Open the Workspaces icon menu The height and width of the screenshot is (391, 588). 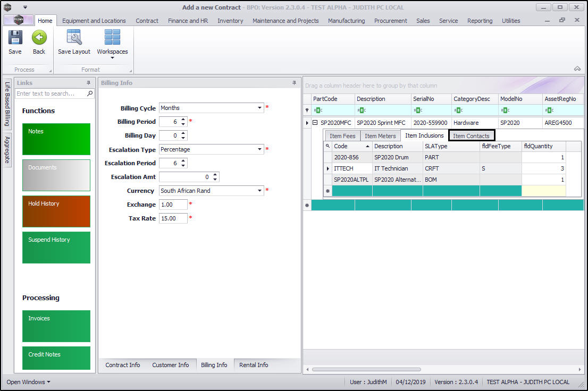coord(112,38)
